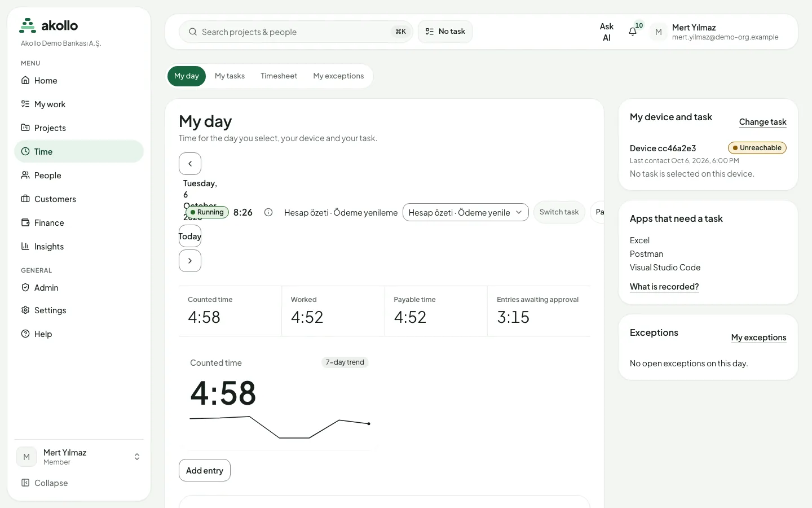The width and height of the screenshot is (812, 508).
Task: Switch to the My tasks tab
Action: pyautogui.click(x=230, y=76)
